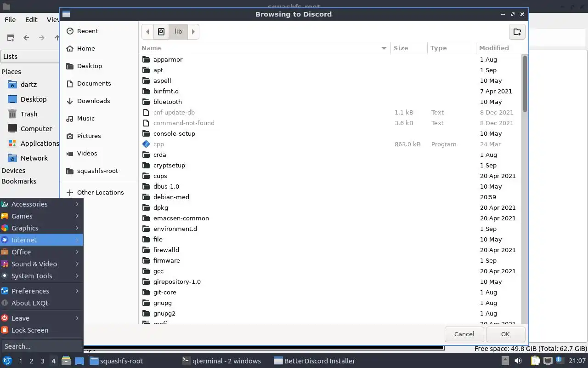The image size is (588, 368).
Task: Click the root filesystem disk icon in the path bar
Action: click(x=161, y=32)
